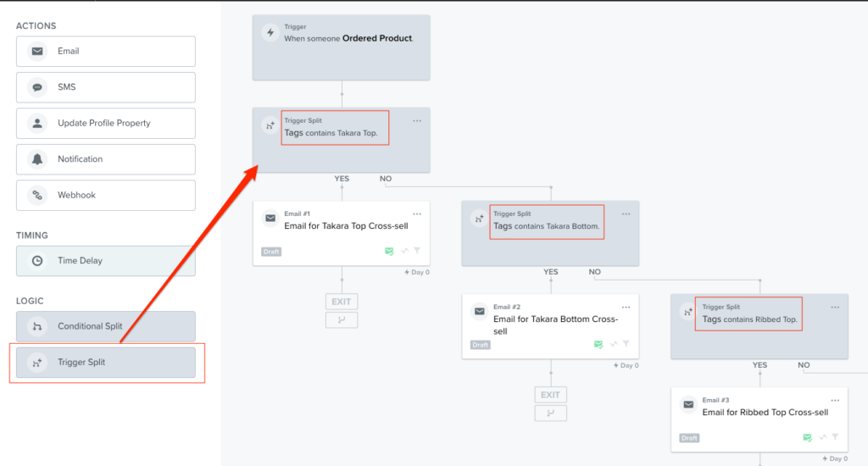The height and width of the screenshot is (466, 868).
Task: Open three-dot menu on Email #2 card
Action: [626, 307]
